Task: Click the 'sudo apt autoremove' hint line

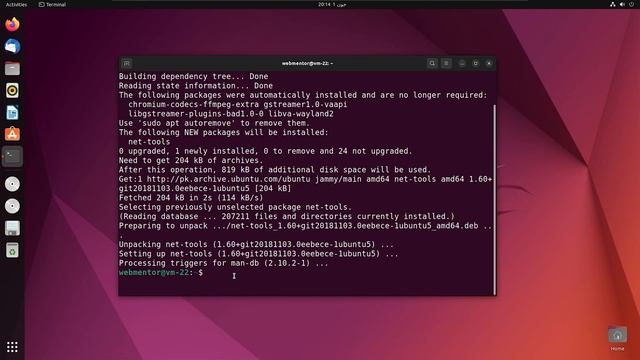Action: (214, 123)
